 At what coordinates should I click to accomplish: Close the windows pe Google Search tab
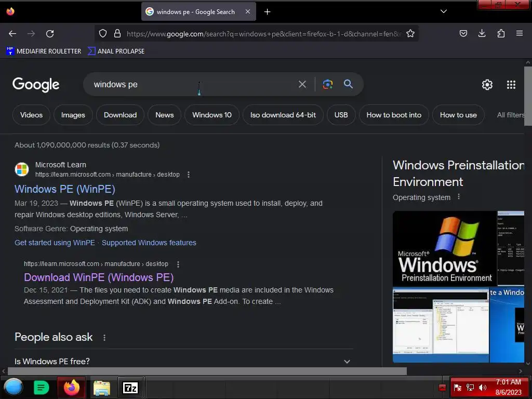[x=248, y=11]
